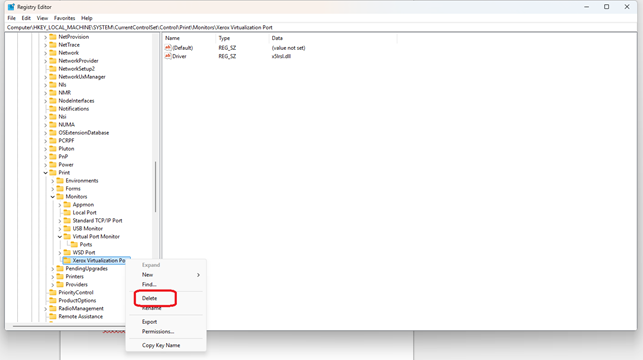The height and width of the screenshot is (360, 643).
Task: Expand the Power key
Action: pyautogui.click(x=46, y=165)
